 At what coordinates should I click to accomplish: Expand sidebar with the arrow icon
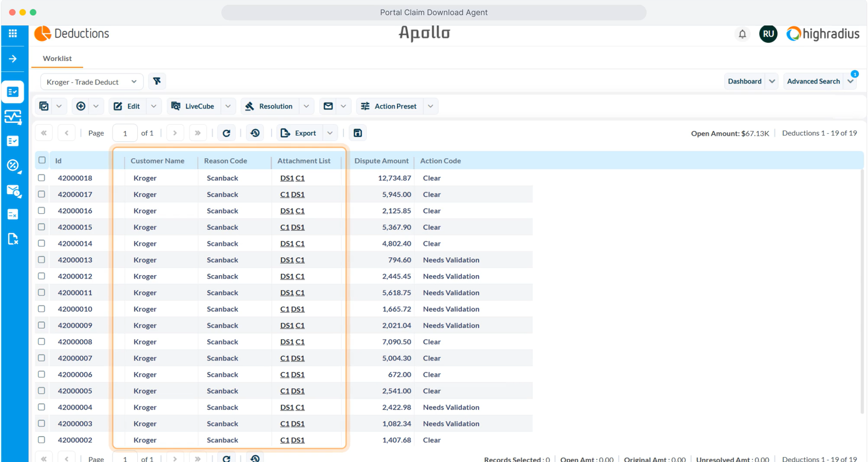click(13, 59)
